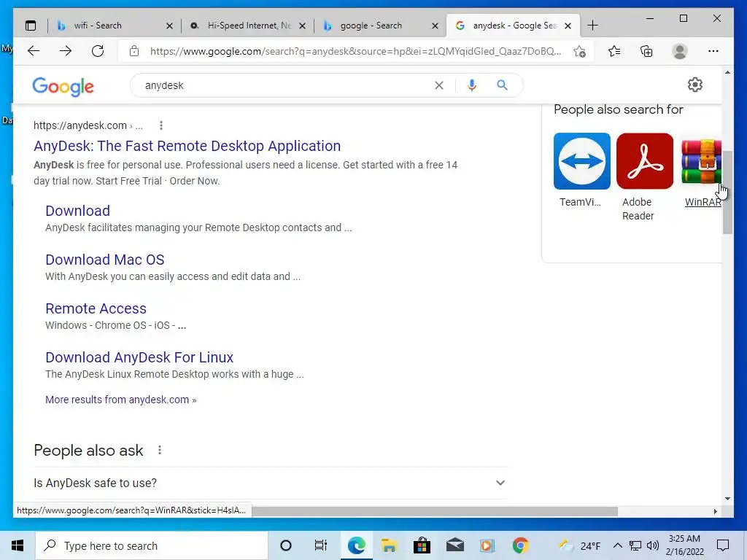Open the taskbar clock and date
The image size is (747, 560).
[x=684, y=545]
